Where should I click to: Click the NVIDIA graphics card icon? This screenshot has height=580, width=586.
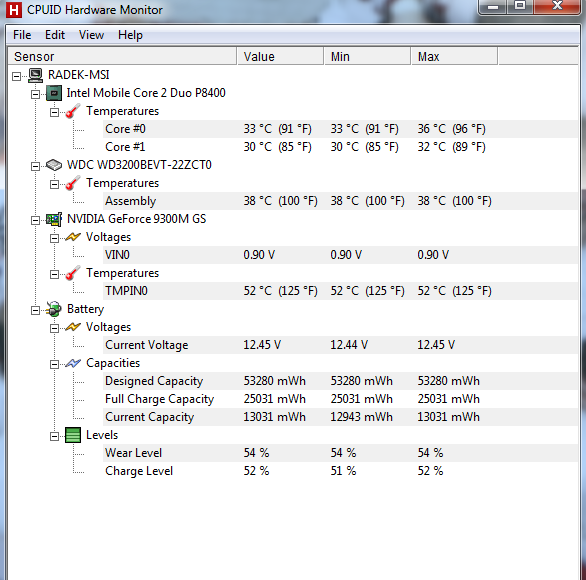coord(54,219)
